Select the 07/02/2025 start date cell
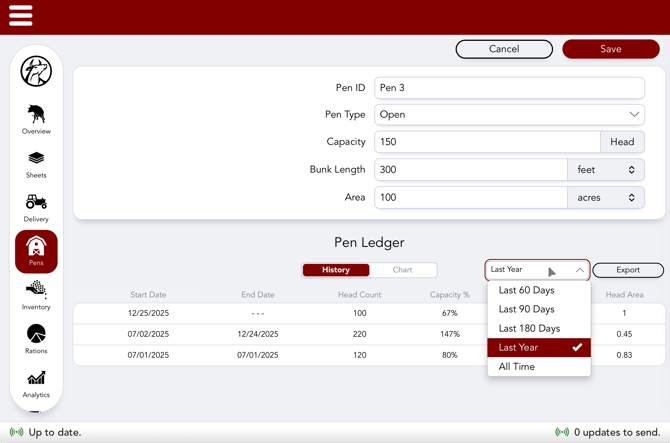The height and width of the screenshot is (443, 670). (148, 334)
